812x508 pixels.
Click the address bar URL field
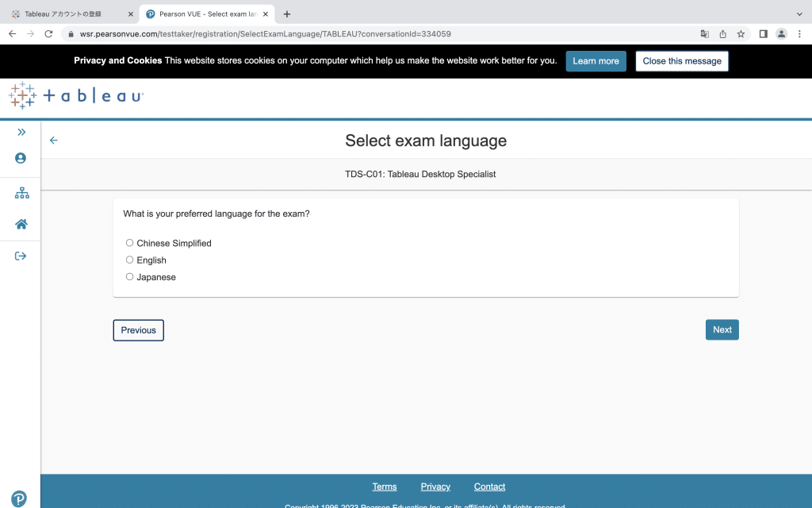click(x=381, y=33)
